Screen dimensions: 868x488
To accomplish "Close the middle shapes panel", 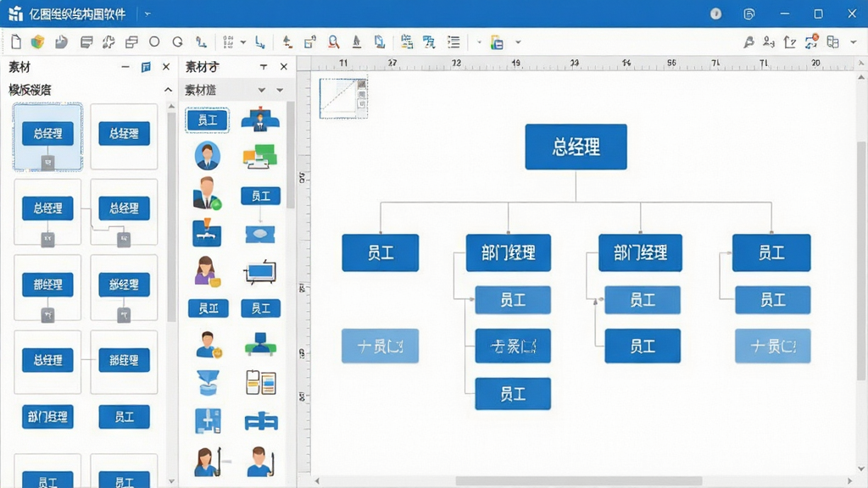I will (284, 67).
